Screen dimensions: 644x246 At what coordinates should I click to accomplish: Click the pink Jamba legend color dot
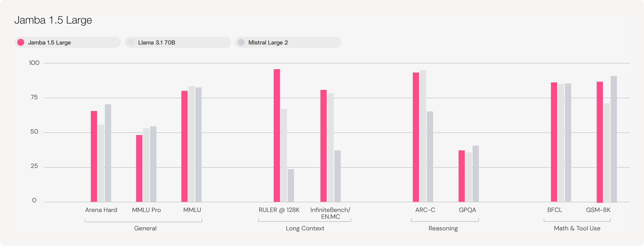21,42
